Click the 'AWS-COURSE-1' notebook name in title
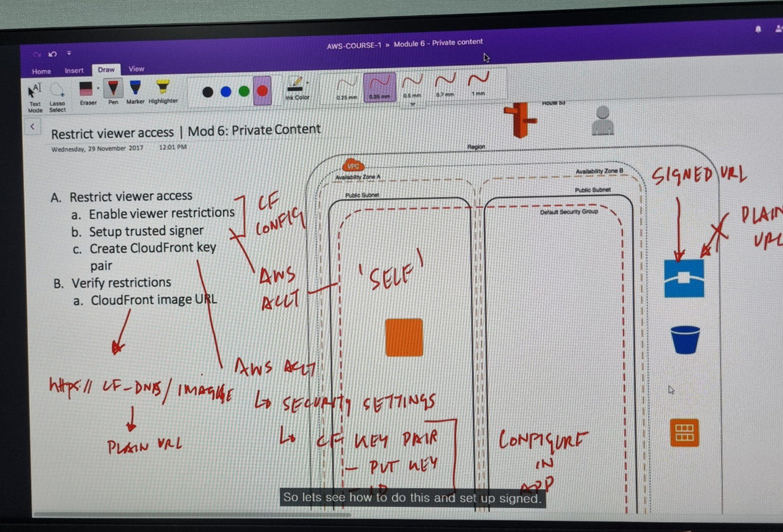Screen dimensions: 783x532 pos(354,46)
